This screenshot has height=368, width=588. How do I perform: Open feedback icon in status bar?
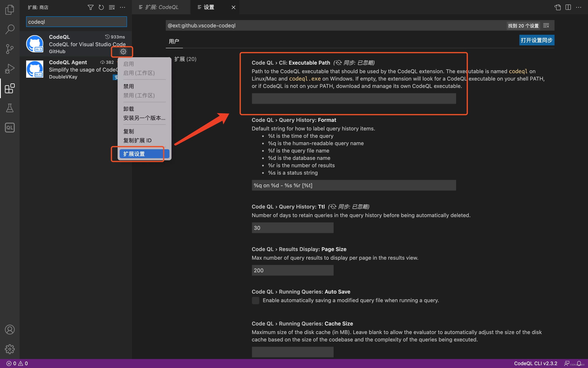(567, 363)
